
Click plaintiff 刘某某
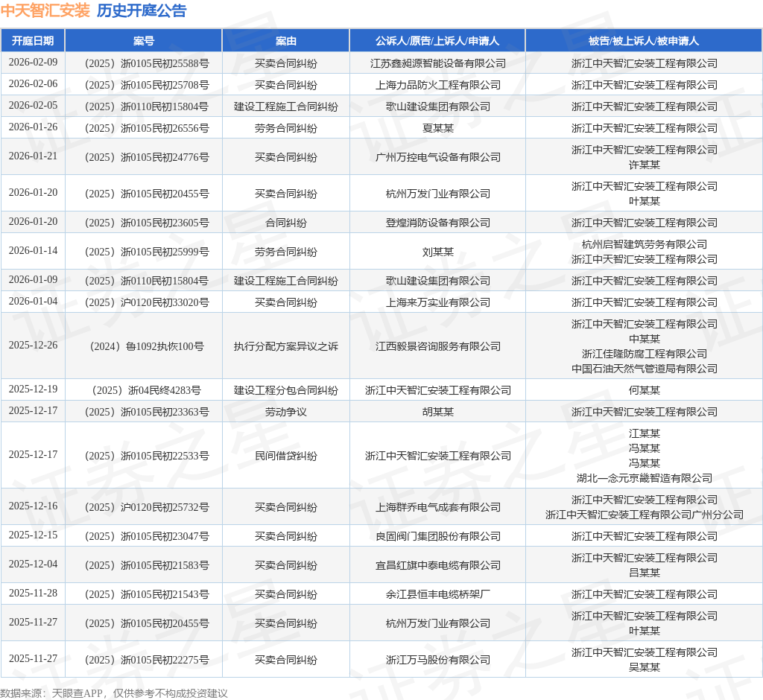tap(438, 252)
